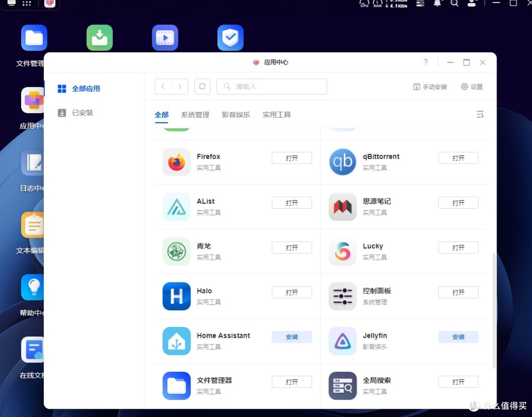Viewport: 532px width, 417px height.
Task: Click the app list vertical scrollbar
Action: (494, 310)
